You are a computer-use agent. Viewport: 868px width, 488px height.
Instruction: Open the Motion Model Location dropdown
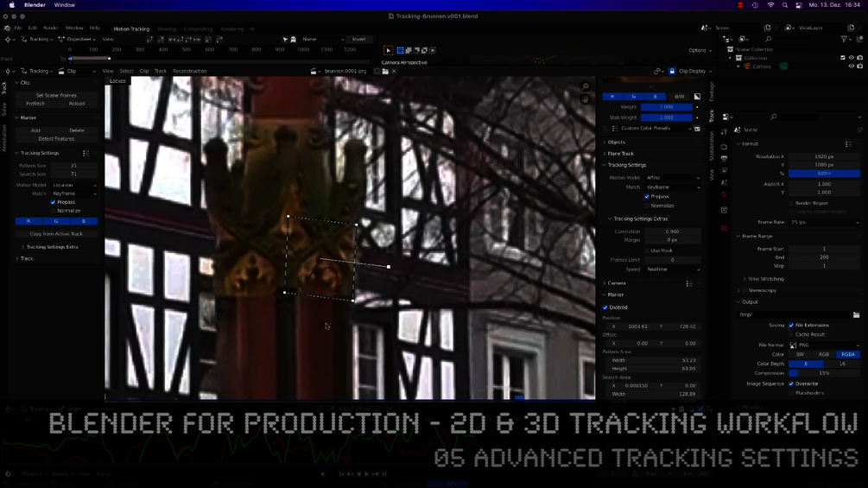tap(73, 186)
